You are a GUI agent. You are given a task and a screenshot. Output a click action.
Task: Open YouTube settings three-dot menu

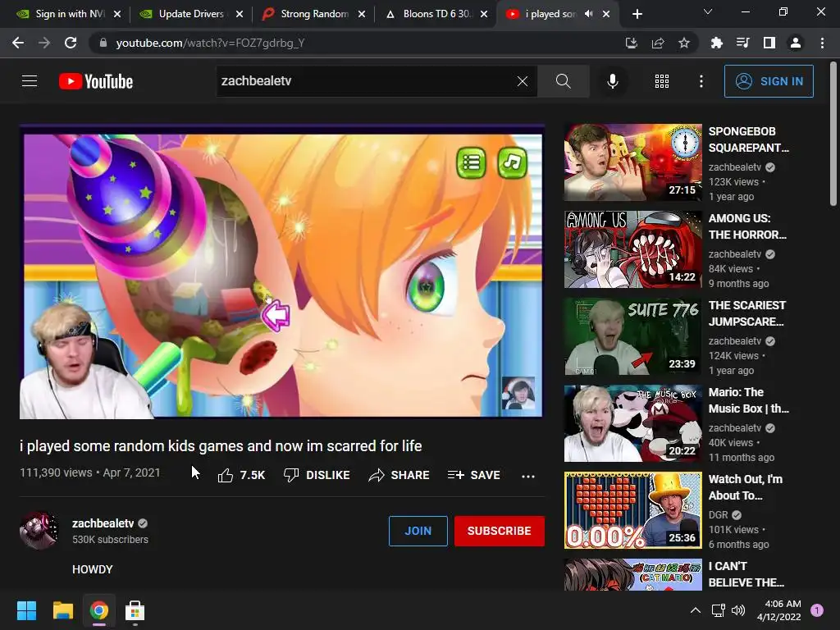701,81
